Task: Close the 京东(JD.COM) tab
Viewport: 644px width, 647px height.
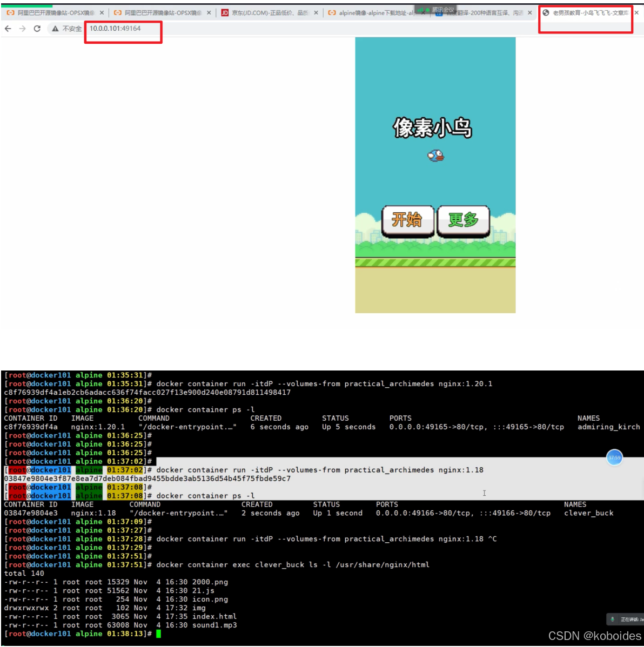Action: (316, 13)
